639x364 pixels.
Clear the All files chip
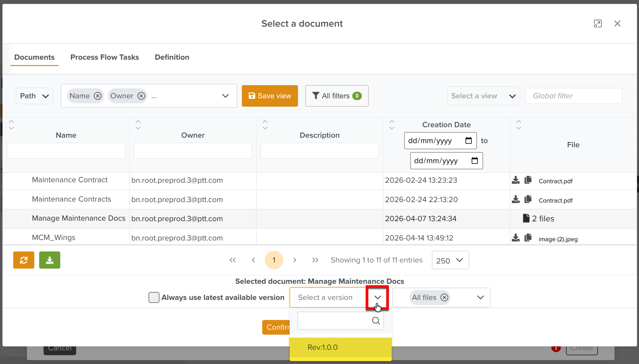click(444, 298)
